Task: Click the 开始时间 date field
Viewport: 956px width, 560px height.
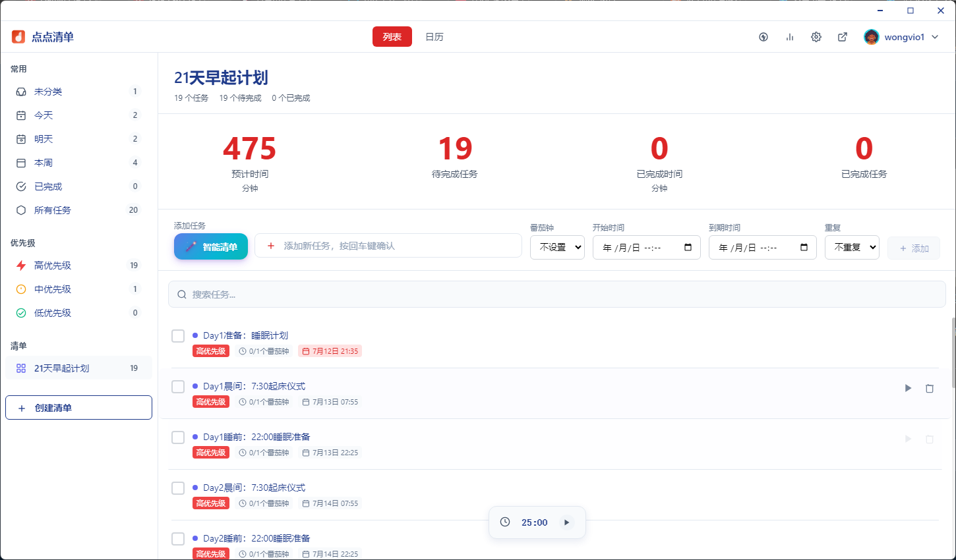Action: click(x=646, y=247)
